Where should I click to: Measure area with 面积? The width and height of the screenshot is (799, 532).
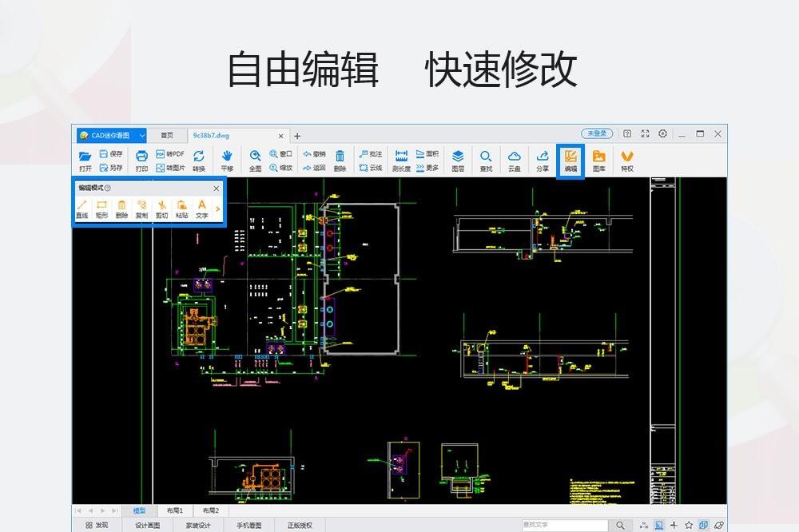click(x=427, y=153)
